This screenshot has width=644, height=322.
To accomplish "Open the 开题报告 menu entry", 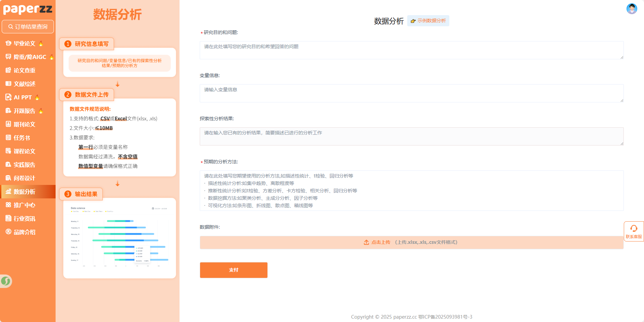I will tap(24, 111).
